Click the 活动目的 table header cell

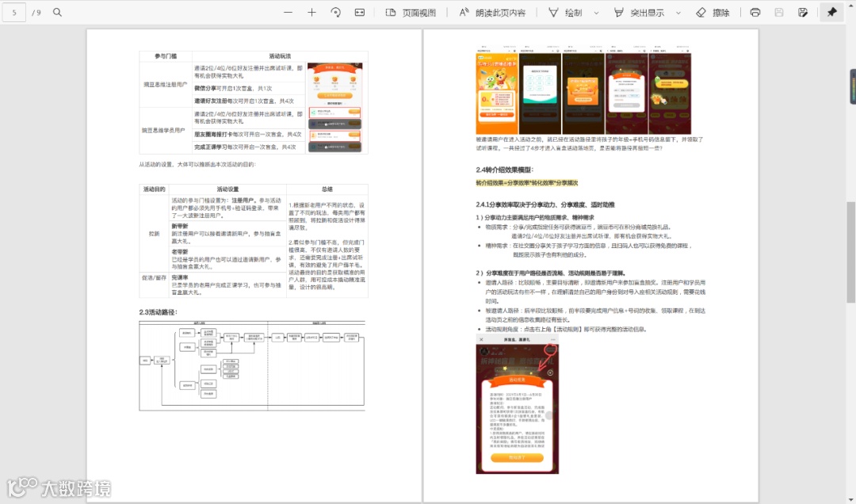154,189
